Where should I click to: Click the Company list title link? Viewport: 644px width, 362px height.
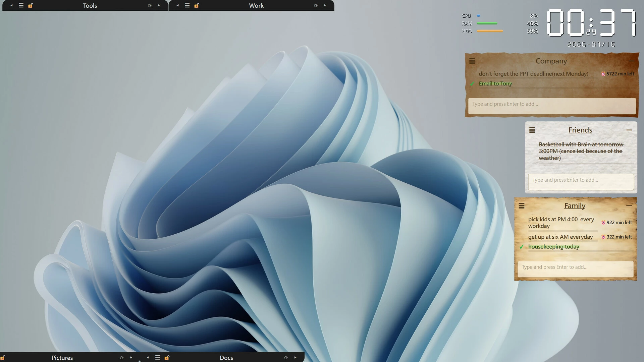point(551,61)
